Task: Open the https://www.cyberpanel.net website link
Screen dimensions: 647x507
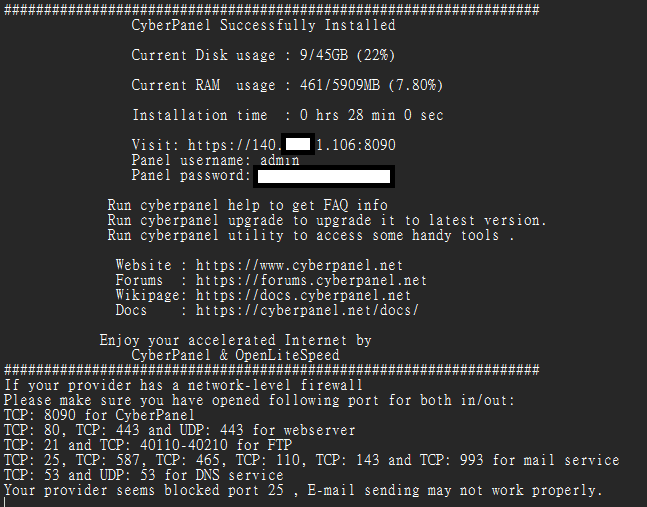Action: point(299,265)
